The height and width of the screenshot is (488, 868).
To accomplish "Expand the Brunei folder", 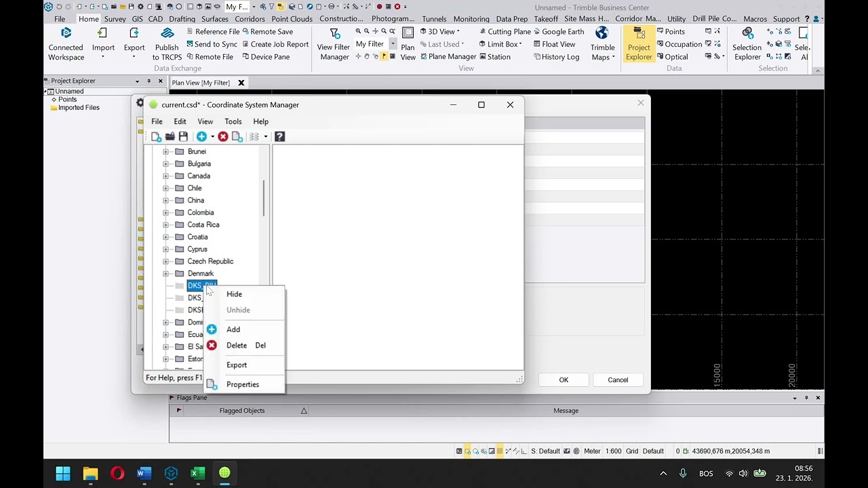I will (x=165, y=152).
